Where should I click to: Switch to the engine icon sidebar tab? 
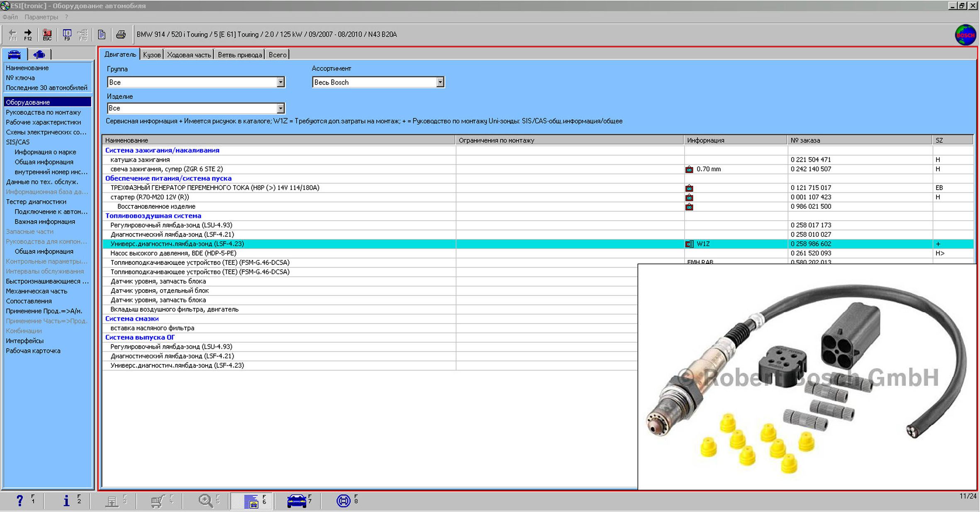pyautogui.click(x=39, y=54)
